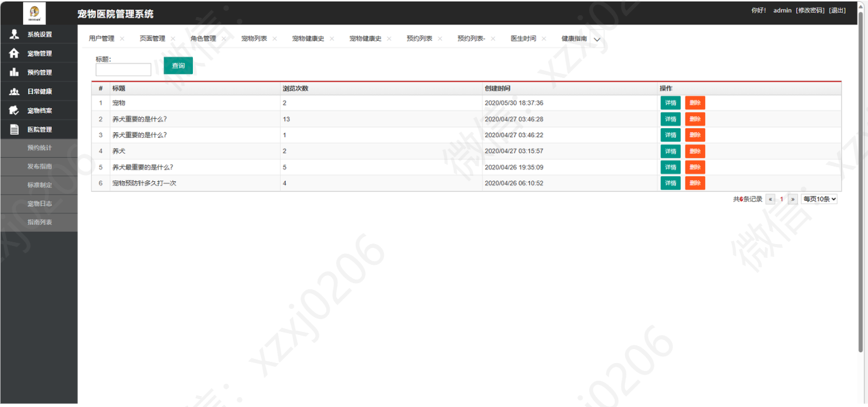Viewport: 868px width, 407px height.
Task: Click the timestamp 2020/04/26 19:35:09
Action: (x=514, y=167)
